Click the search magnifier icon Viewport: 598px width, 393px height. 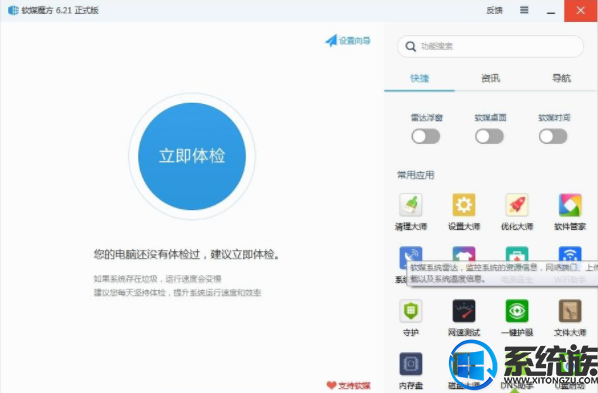click(x=410, y=47)
